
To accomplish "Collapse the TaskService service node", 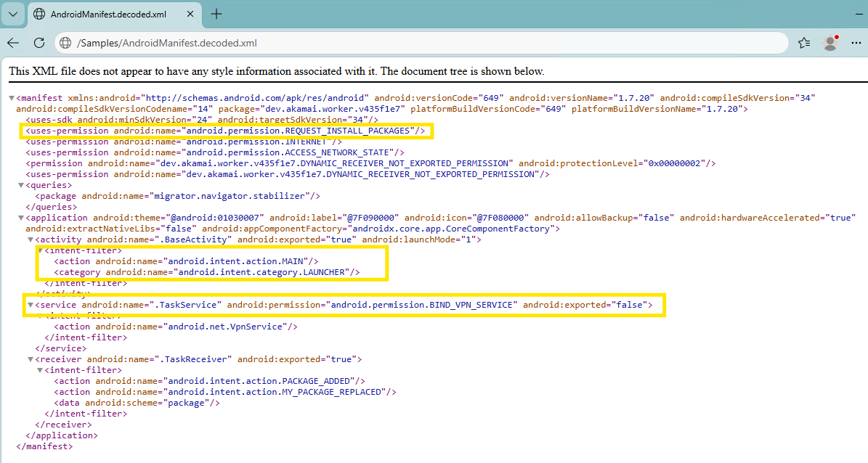I will coord(31,305).
